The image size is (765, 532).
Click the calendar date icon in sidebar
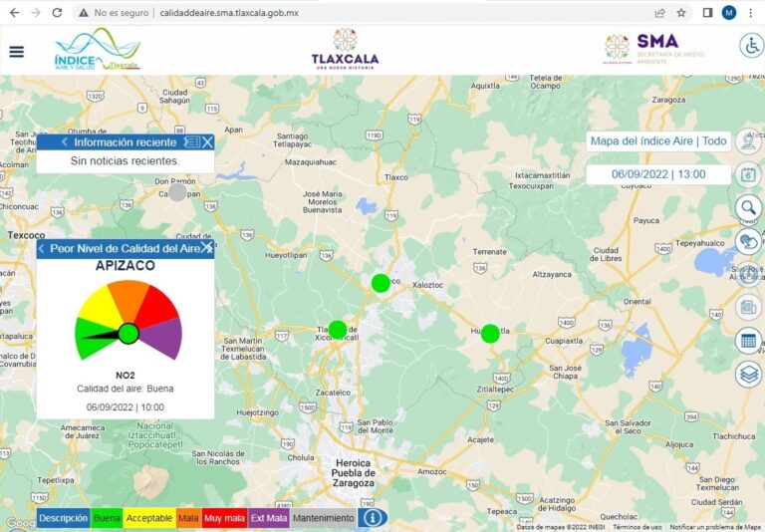(x=748, y=174)
